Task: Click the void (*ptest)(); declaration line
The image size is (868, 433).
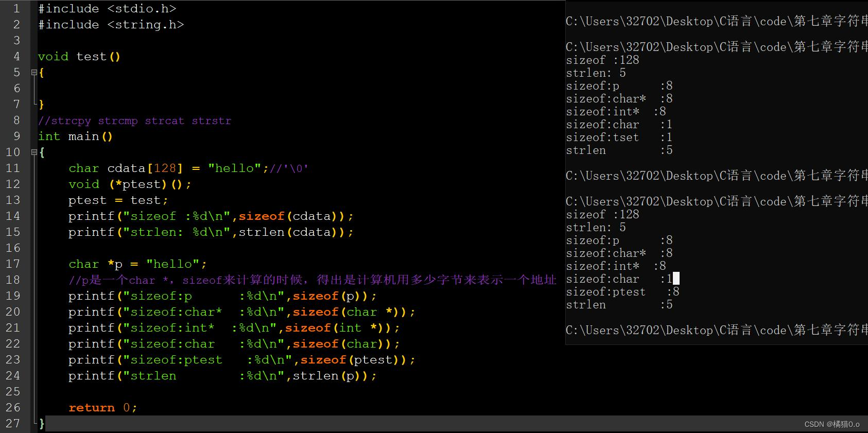Action: [x=130, y=184]
